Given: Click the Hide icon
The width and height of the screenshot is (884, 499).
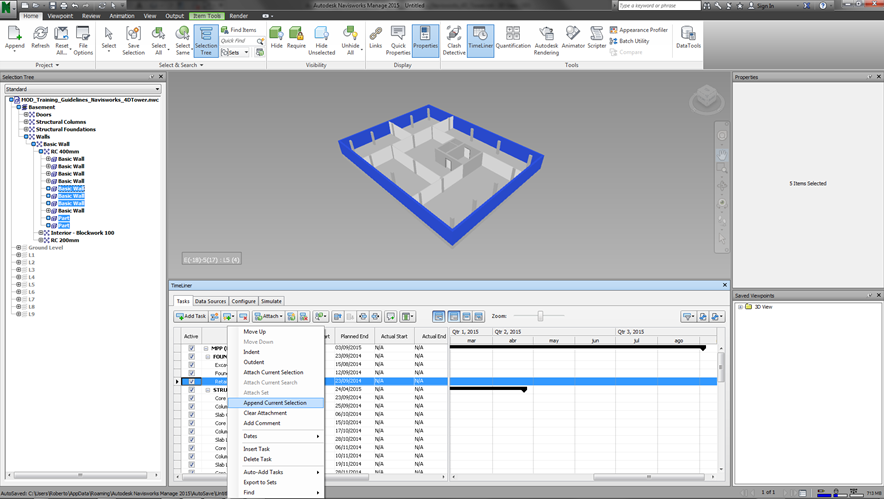Looking at the screenshot, I should coord(276,38).
